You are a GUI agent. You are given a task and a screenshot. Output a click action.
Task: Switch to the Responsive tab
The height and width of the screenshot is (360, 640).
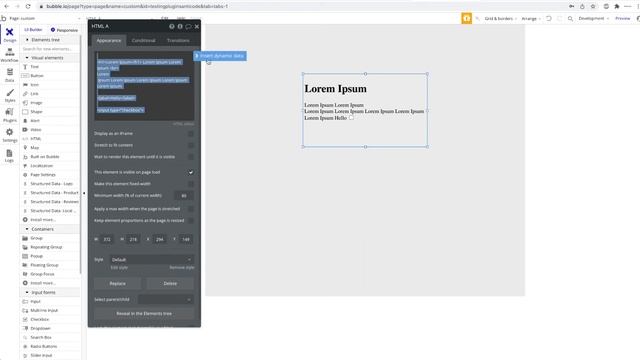64,30
